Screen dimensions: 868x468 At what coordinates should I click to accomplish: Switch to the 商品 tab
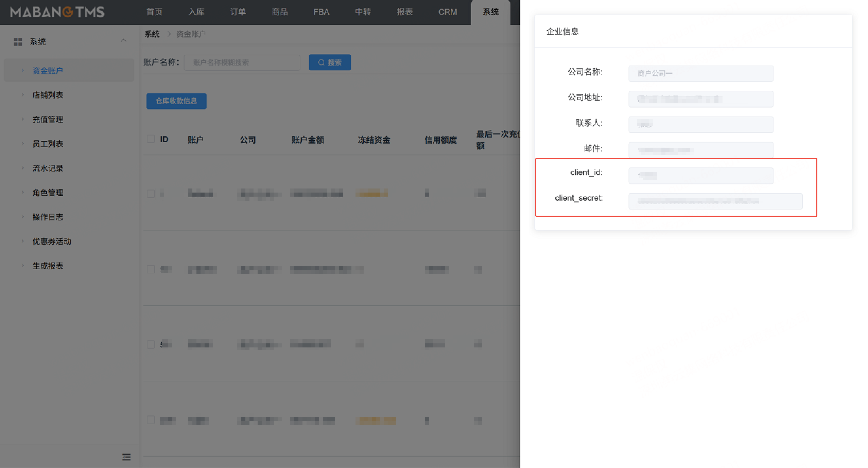280,12
